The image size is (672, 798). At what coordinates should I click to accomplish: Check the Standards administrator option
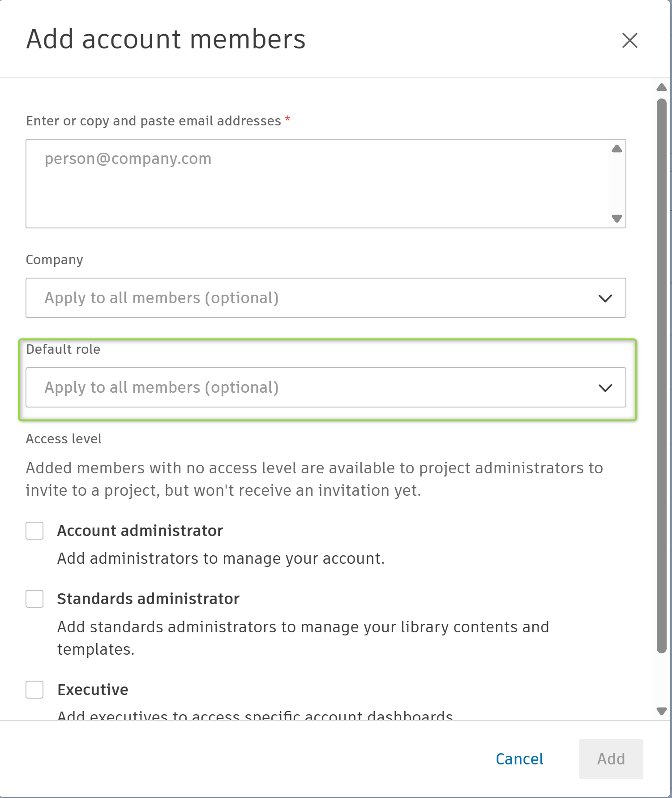click(34, 599)
